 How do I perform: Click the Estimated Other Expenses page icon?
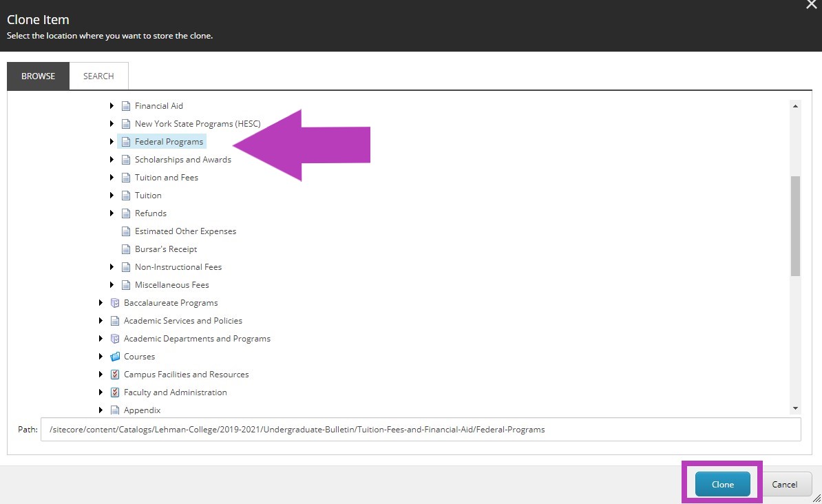point(126,231)
